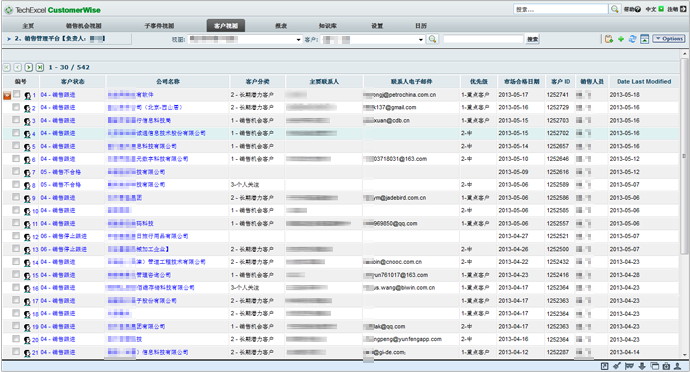Switch to the 销售机会视图 tab
Viewport: 690px width, 372px height.
click(84, 26)
